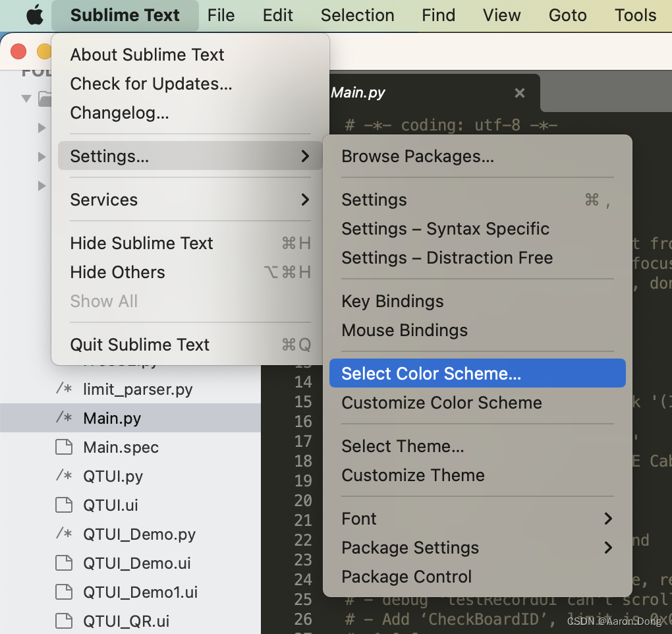This screenshot has height=634, width=672.
Task: Collapse the top-level sidebar folder
Action: coord(26,99)
